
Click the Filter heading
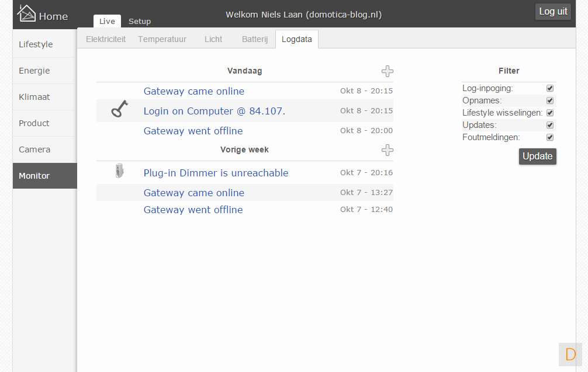coord(509,71)
